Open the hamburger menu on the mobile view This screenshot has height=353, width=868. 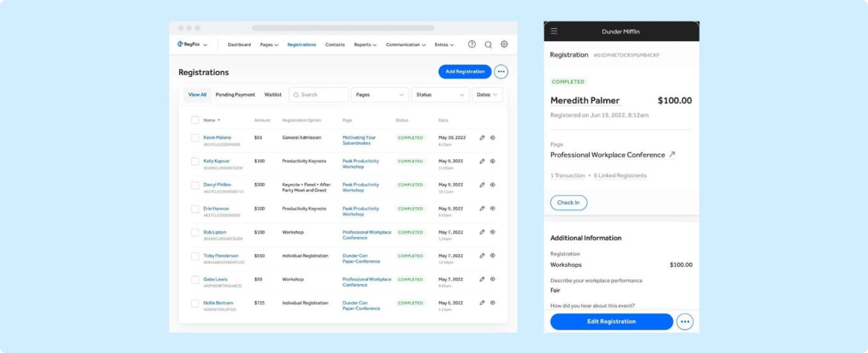click(x=553, y=31)
